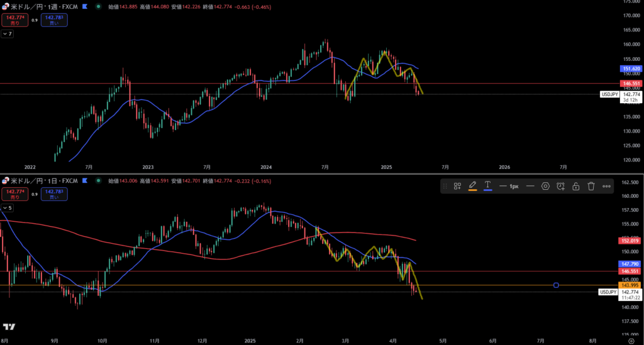Open more options in drawing toolbar
The height and width of the screenshot is (345, 644).
pos(606,186)
